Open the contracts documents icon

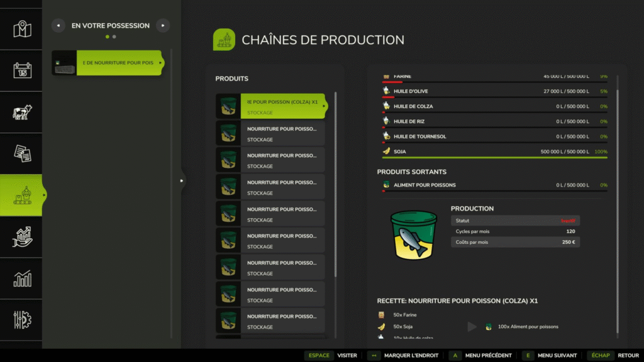(x=22, y=154)
